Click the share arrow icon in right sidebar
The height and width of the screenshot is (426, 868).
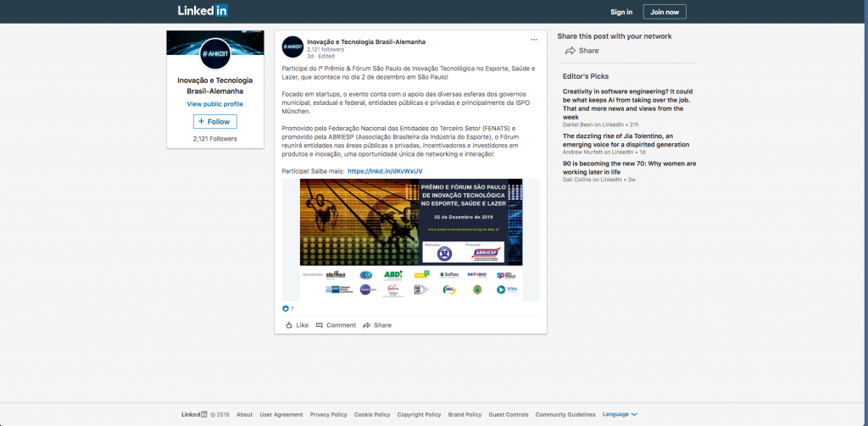tap(570, 51)
